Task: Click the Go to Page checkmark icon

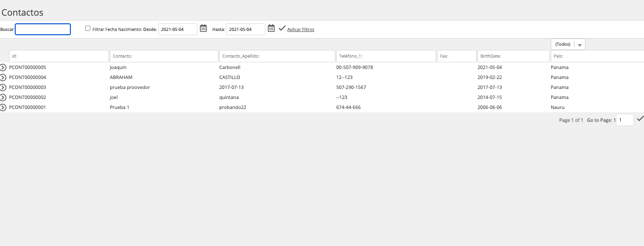Action: [x=640, y=118]
